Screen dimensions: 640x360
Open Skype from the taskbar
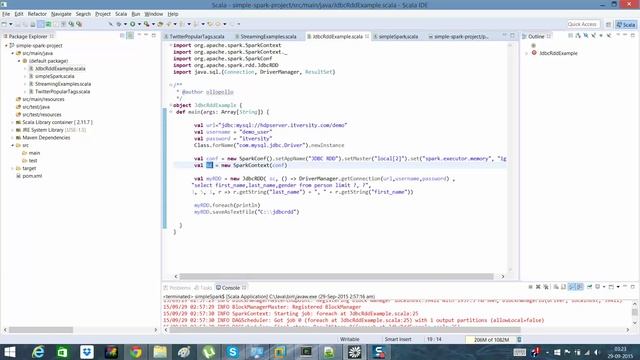point(233,352)
